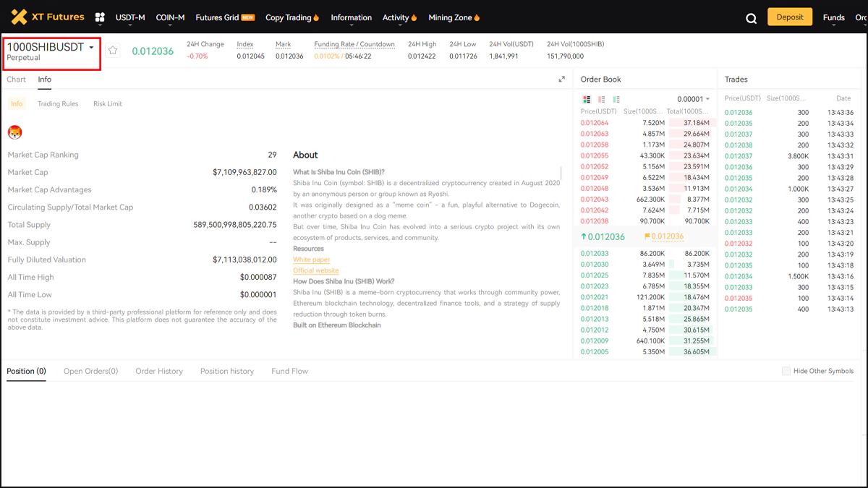Screen dimensions: 868x488
Task: Click the trade at 13:43:13
Action: 789,309
